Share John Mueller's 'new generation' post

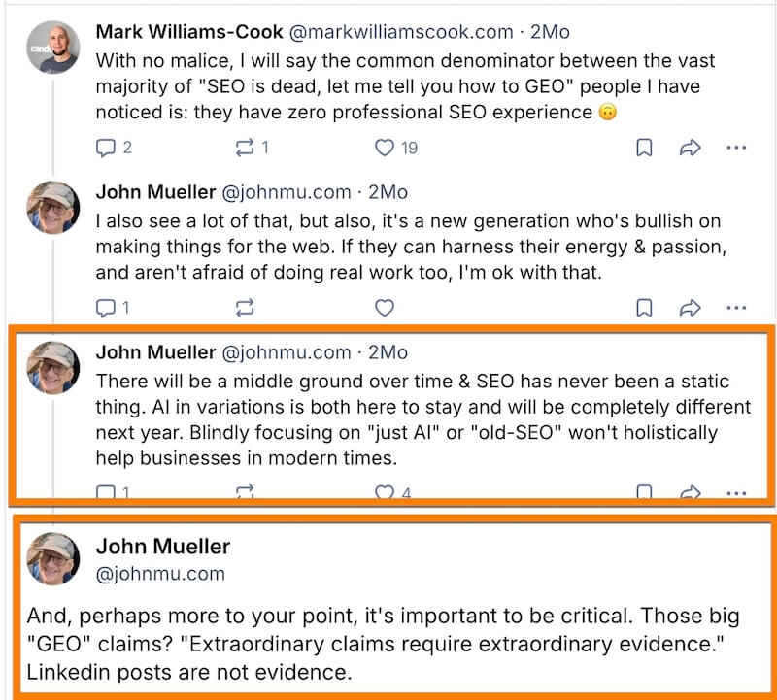[690, 308]
